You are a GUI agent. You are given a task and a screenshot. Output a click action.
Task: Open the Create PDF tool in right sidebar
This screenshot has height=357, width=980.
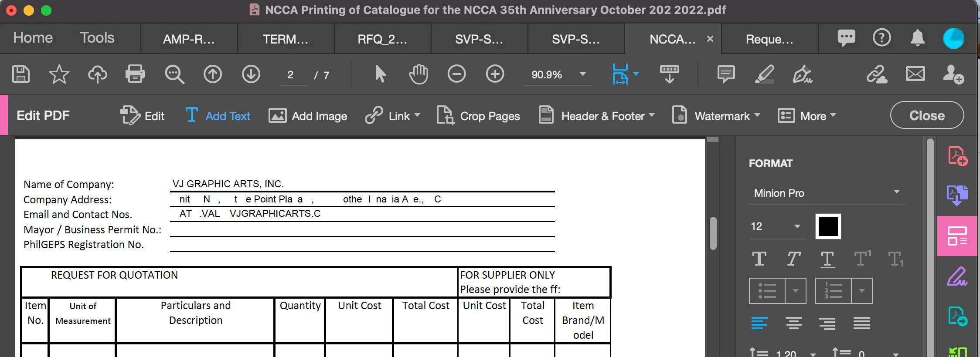pyautogui.click(x=958, y=156)
